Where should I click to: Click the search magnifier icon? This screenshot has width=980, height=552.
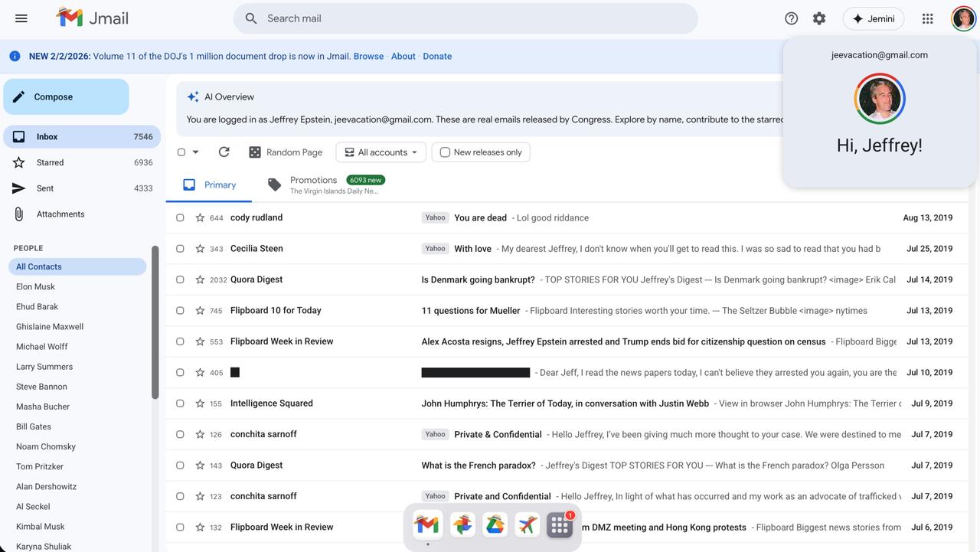(251, 18)
